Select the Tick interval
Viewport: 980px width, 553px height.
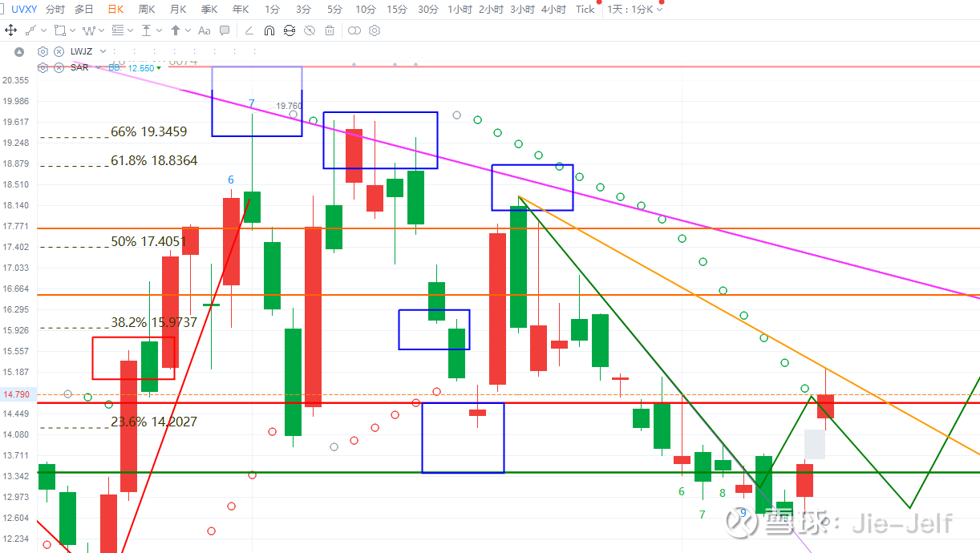585,10
